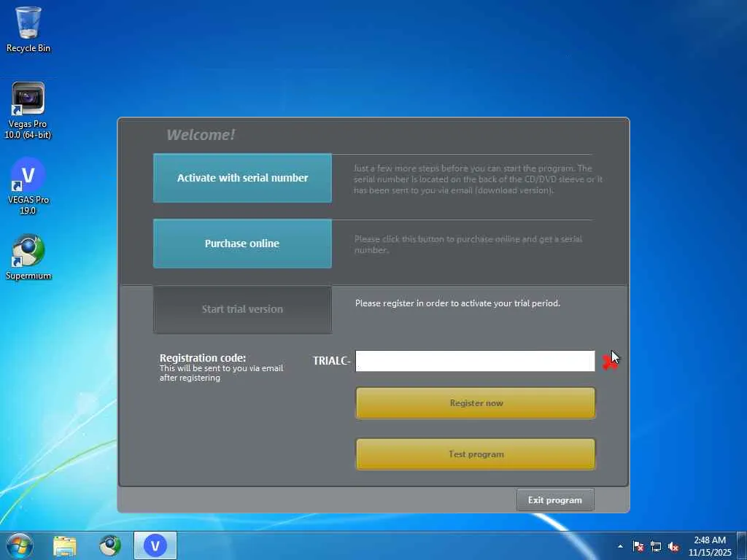Open the Windows Start menu orb

tap(20, 545)
